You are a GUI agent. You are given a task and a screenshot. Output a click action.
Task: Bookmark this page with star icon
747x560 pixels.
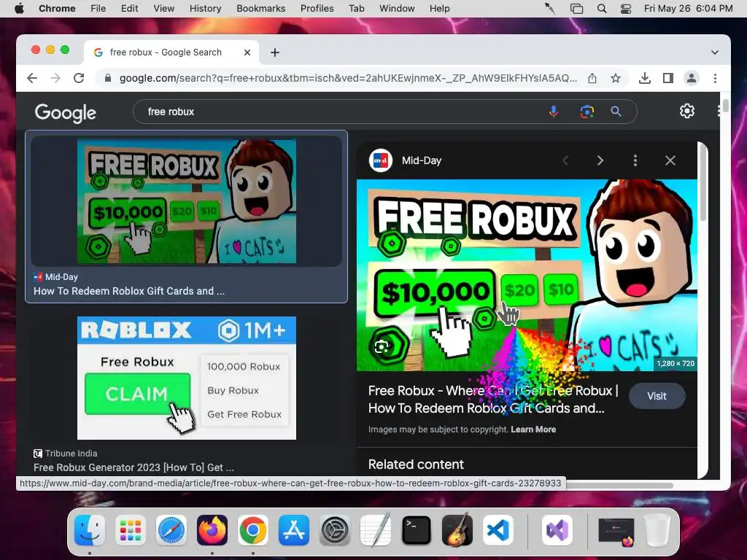point(616,78)
